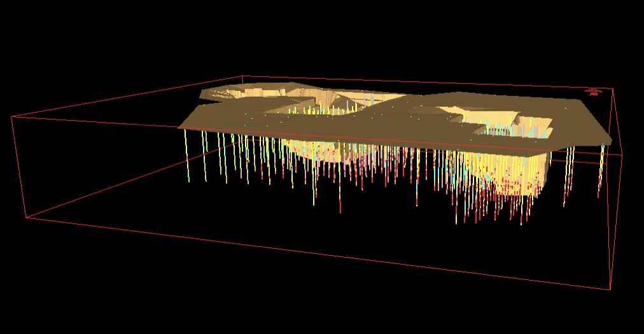Select the left front corner of topography surface

pos(179,127)
